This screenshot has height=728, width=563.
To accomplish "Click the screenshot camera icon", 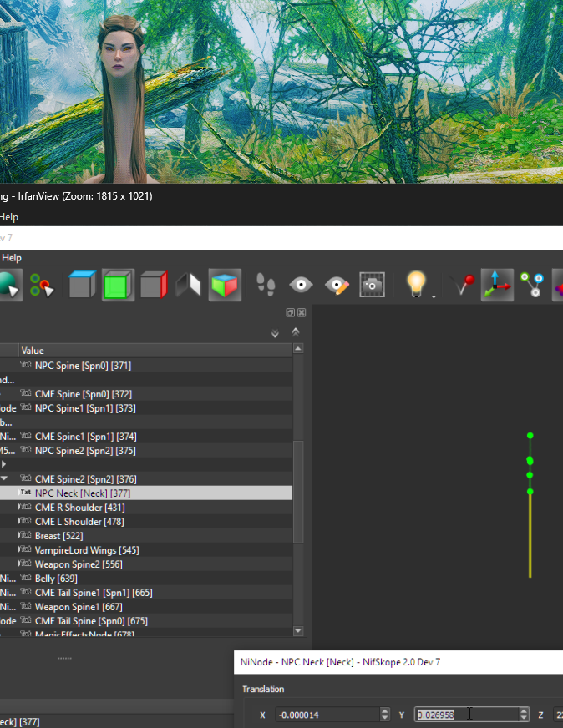I will (372, 286).
